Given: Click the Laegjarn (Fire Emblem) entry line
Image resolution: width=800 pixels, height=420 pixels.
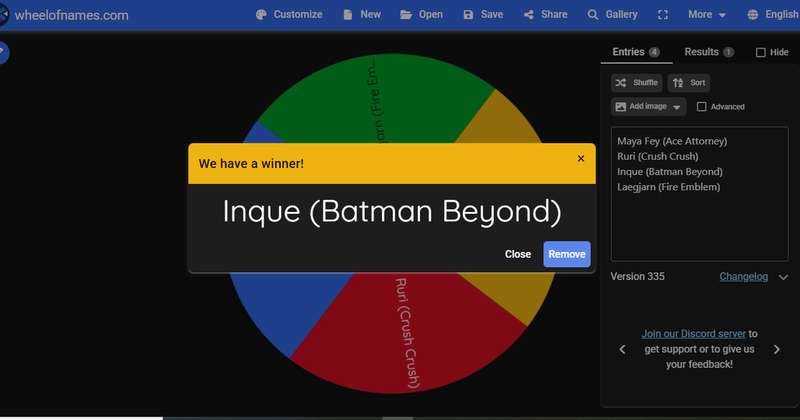Looking at the screenshot, I should [668, 187].
